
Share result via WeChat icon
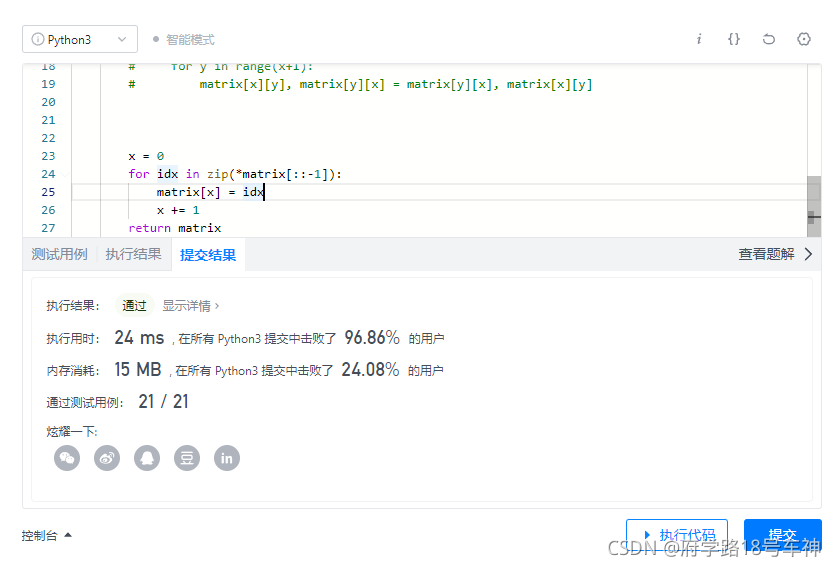[67, 458]
